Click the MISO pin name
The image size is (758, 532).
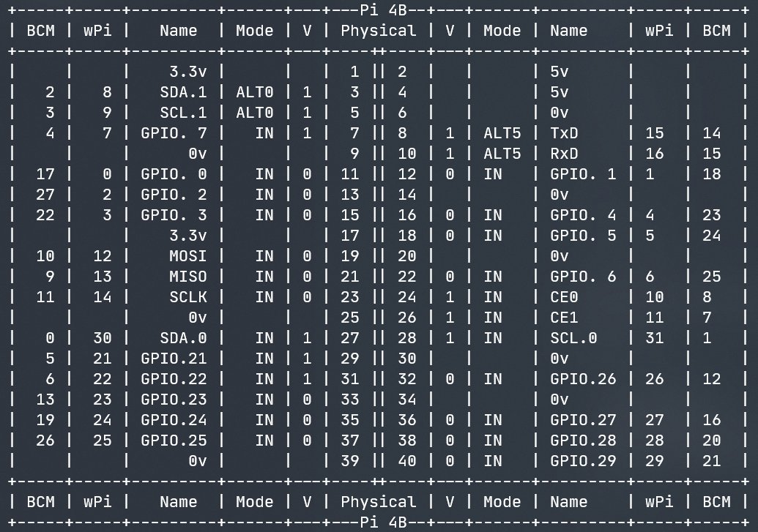pyautogui.click(x=188, y=277)
